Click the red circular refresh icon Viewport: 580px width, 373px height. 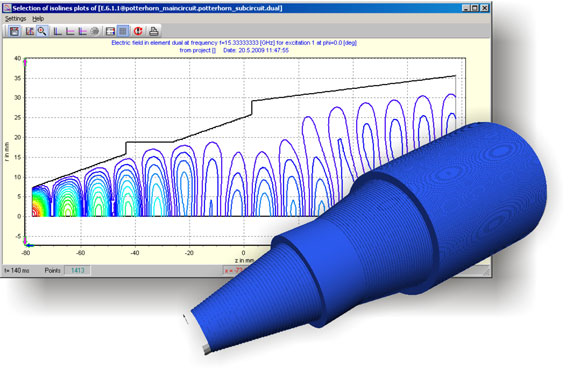coord(138,31)
